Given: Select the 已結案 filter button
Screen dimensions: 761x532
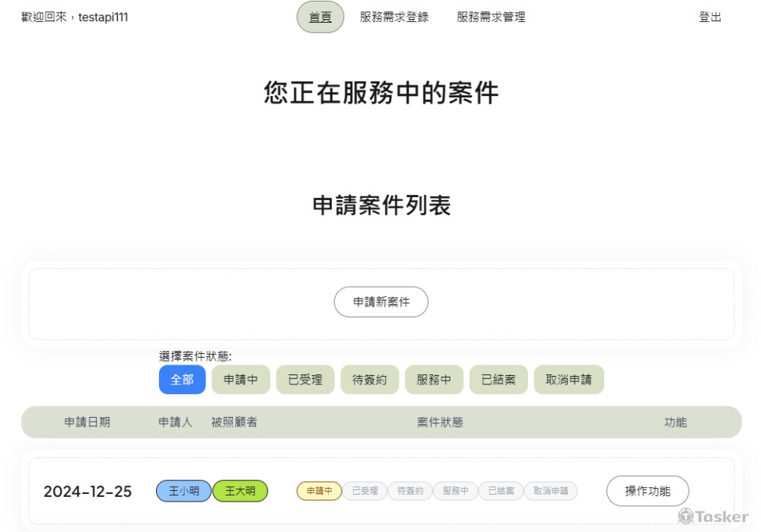Looking at the screenshot, I should (498, 380).
